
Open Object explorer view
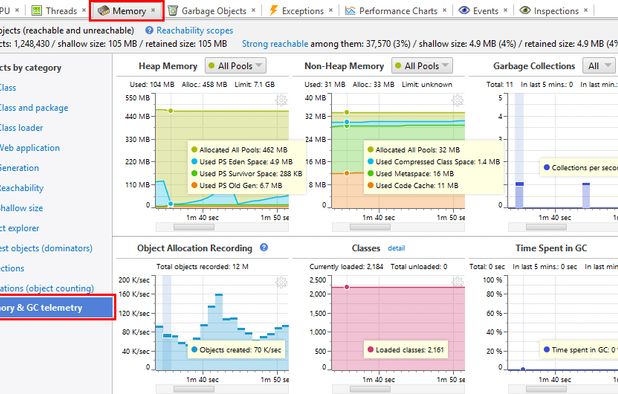coord(19,229)
